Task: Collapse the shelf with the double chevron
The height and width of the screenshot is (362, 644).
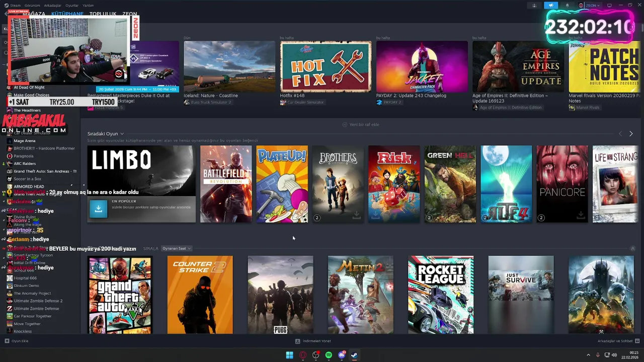Action: coord(632,249)
